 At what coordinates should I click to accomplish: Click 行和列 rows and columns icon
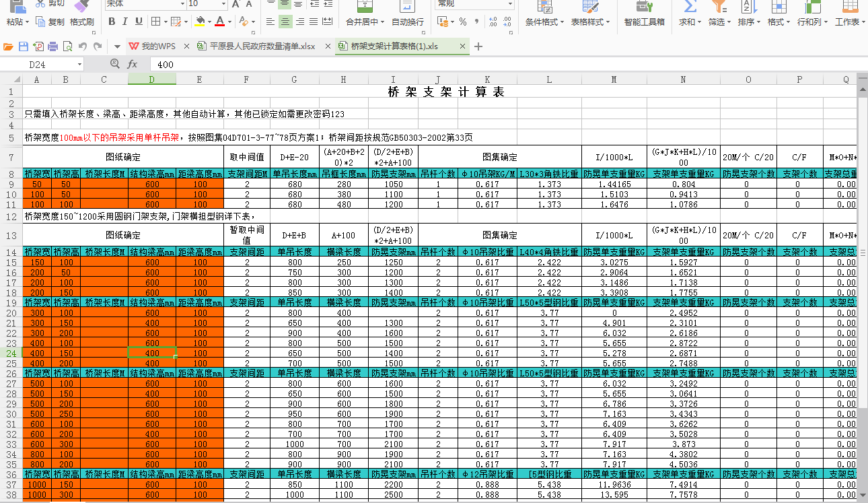[x=812, y=7]
